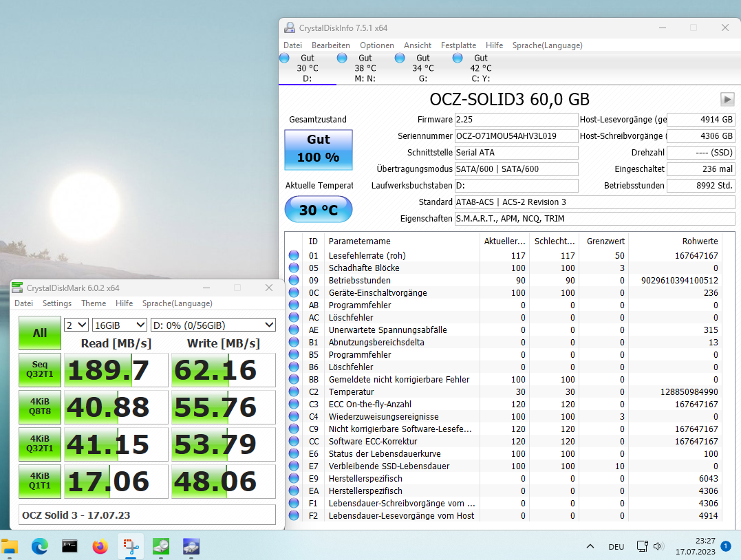Open Ansicht menu in CrystalDiskInfo
The height and width of the screenshot is (560, 741).
coord(417,45)
